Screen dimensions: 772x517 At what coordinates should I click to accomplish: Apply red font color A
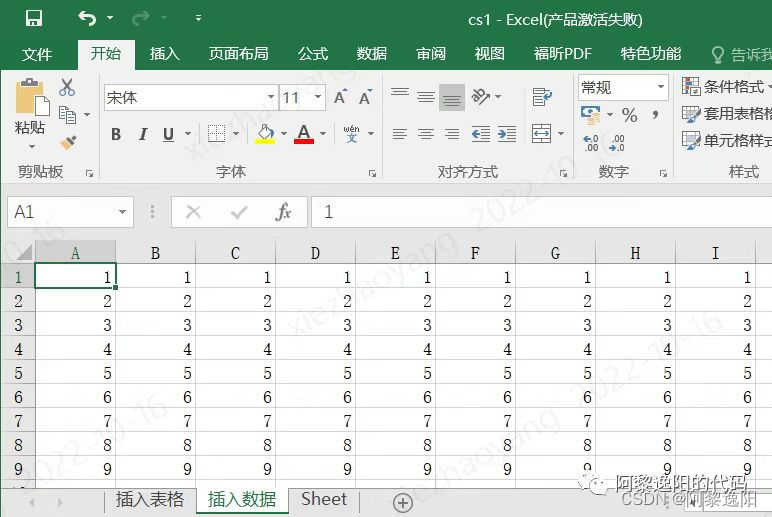pyautogui.click(x=304, y=133)
